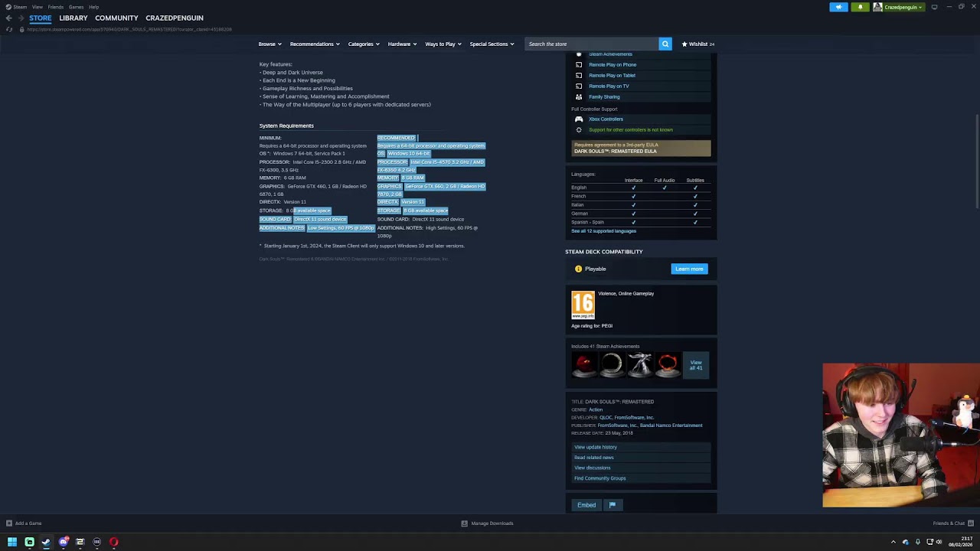Open the View menu
This screenshot has width=980, height=551.
click(x=38, y=7)
